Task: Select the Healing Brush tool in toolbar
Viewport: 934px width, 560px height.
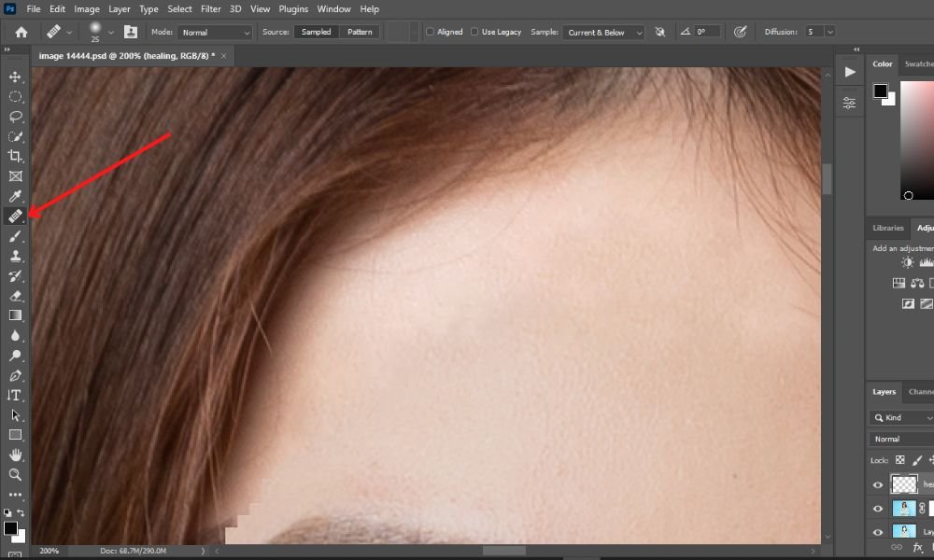Action: [15, 216]
